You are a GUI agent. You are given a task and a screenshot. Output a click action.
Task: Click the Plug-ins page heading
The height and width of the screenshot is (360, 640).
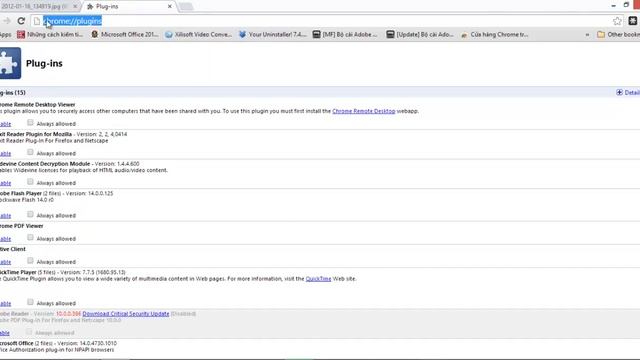(x=44, y=64)
